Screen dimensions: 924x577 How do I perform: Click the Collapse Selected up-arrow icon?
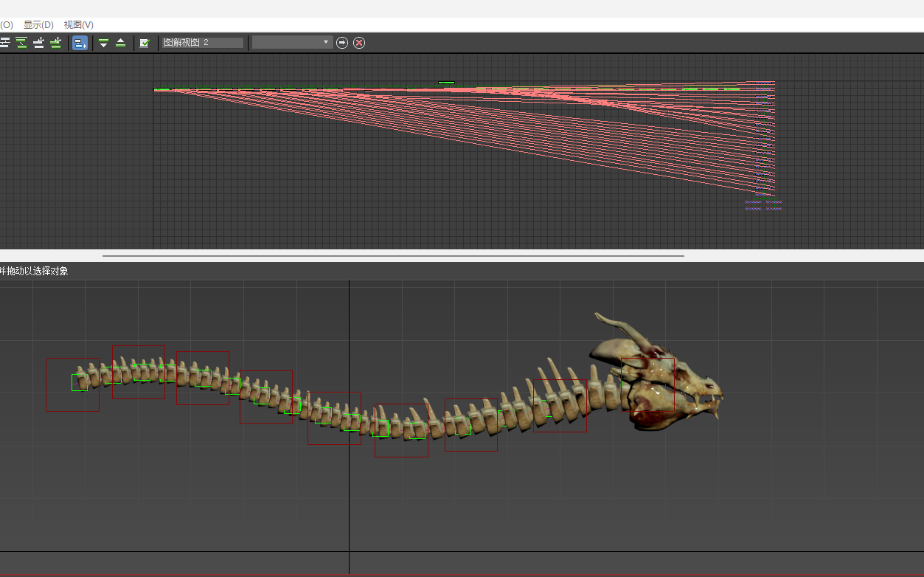coord(120,43)
